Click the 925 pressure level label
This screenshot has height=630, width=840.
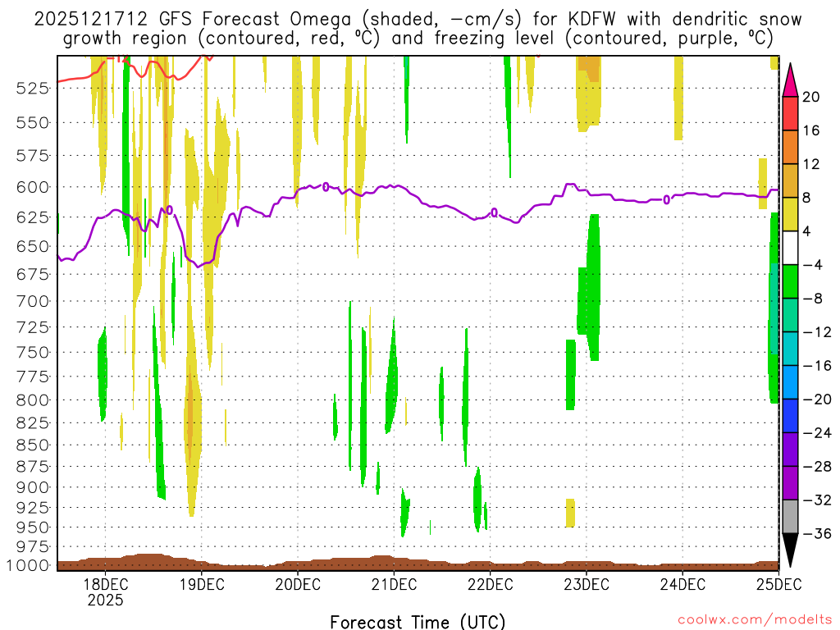point(33,507)
